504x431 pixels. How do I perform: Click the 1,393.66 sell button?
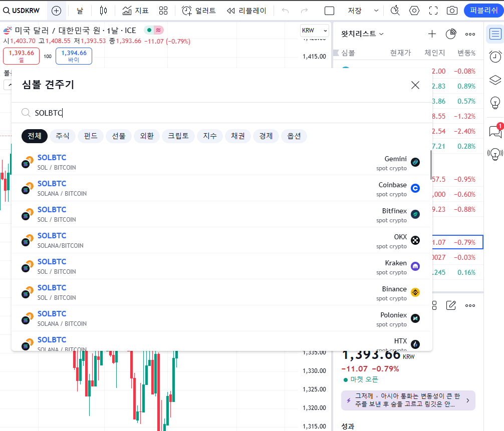click(x=21, y=56)
